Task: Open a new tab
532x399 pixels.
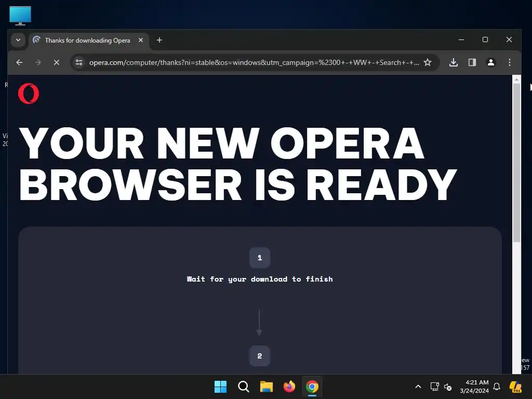Action: click(x=159, y=40)
